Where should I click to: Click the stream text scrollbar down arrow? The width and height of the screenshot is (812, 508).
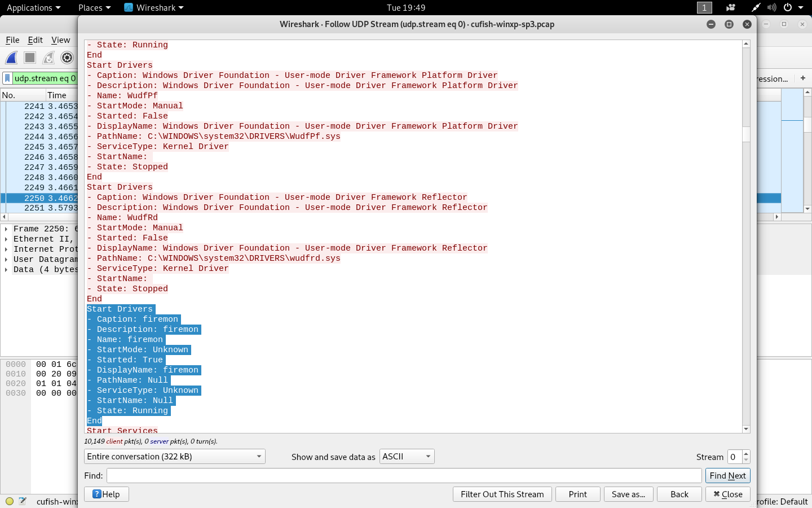[746, 429]
